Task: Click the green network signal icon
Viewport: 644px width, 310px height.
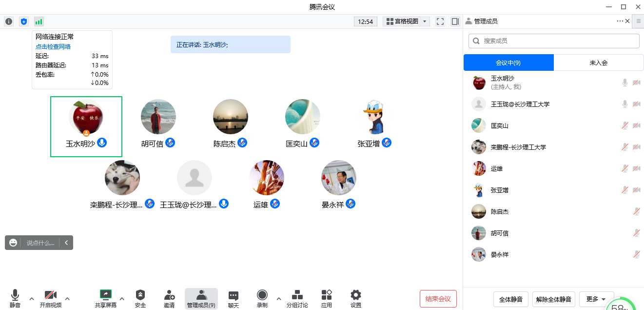Action: coord(39,21)
